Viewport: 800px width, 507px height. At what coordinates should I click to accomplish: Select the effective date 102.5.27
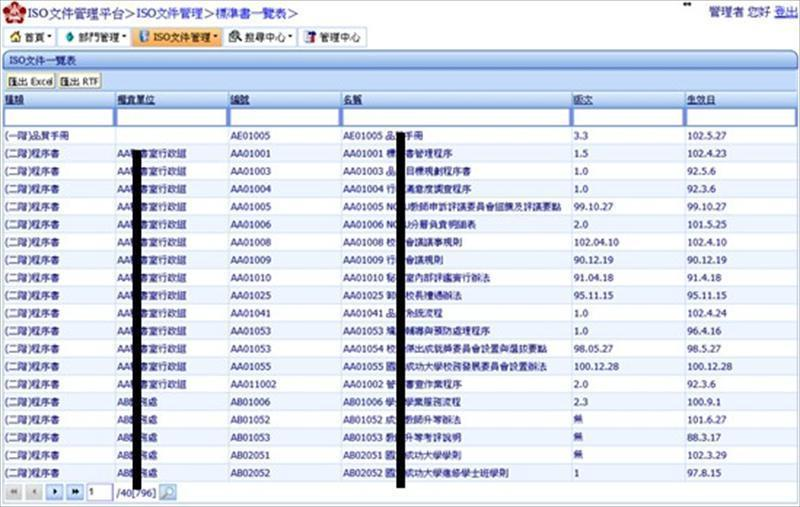[x=707, y=136]
